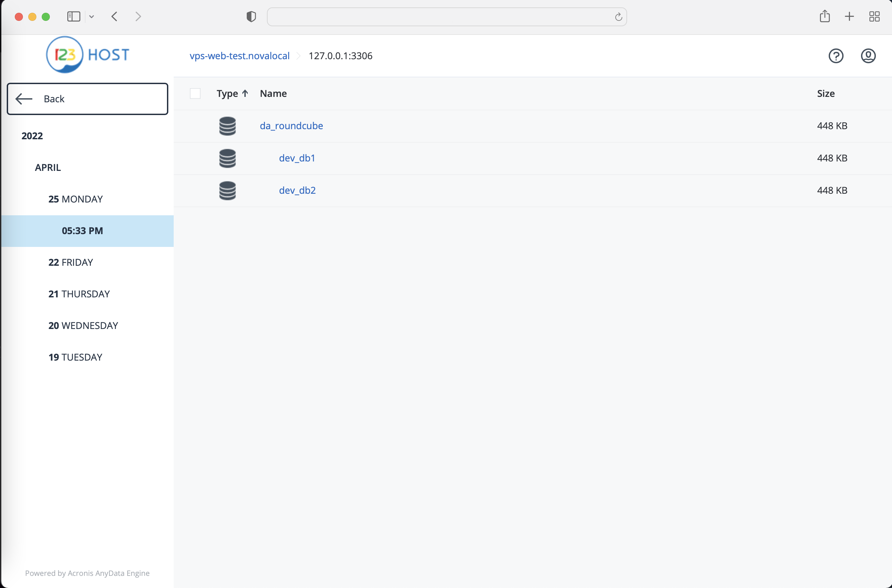Click the dev_db1 database icon

point(228,158)
